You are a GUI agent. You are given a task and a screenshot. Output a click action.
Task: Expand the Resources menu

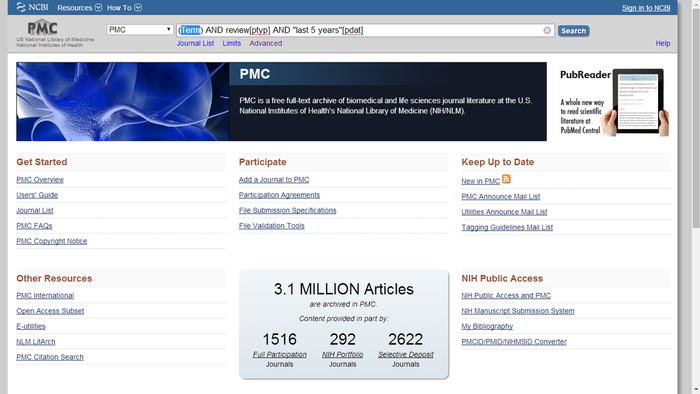pyautogui.click(x=79, y=8)
